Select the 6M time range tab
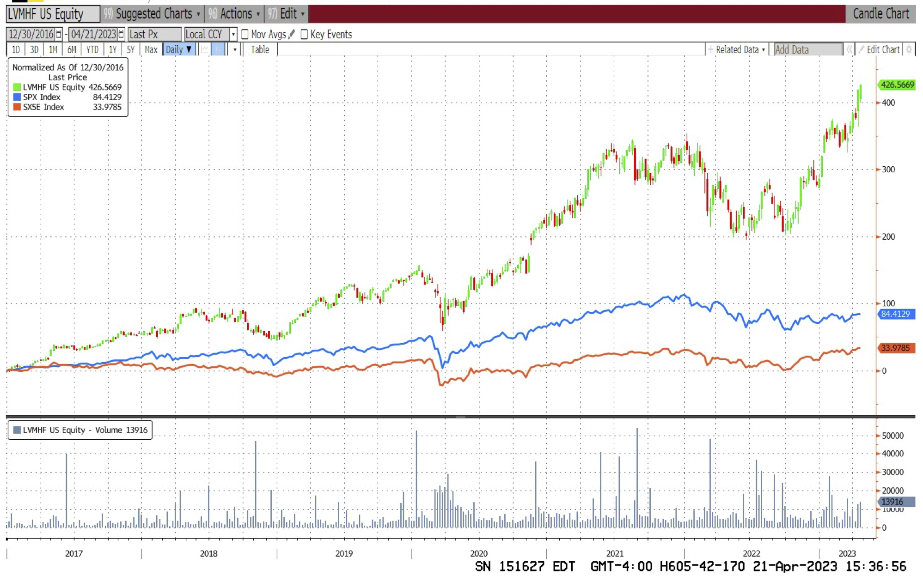 click(x=72, y=49)
